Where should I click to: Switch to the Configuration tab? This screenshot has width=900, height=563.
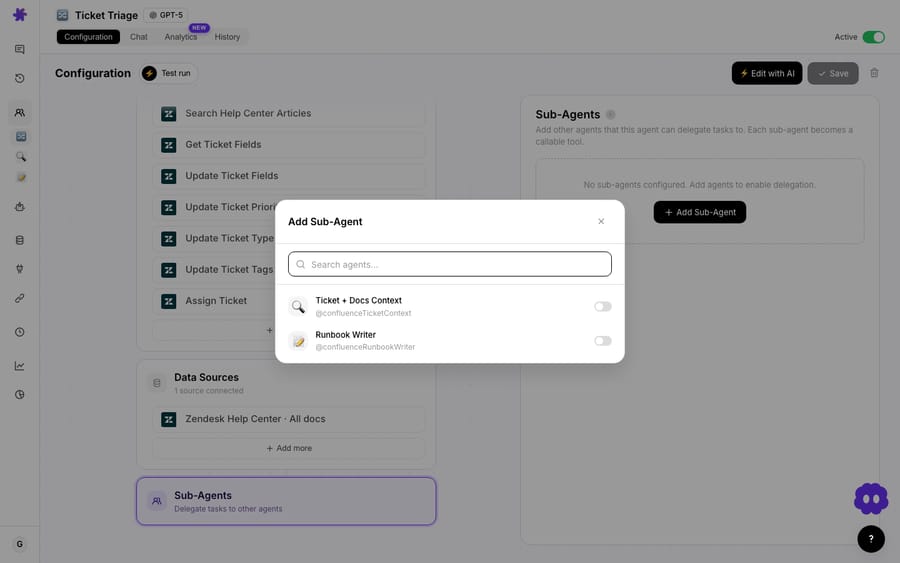coord(88,37)
